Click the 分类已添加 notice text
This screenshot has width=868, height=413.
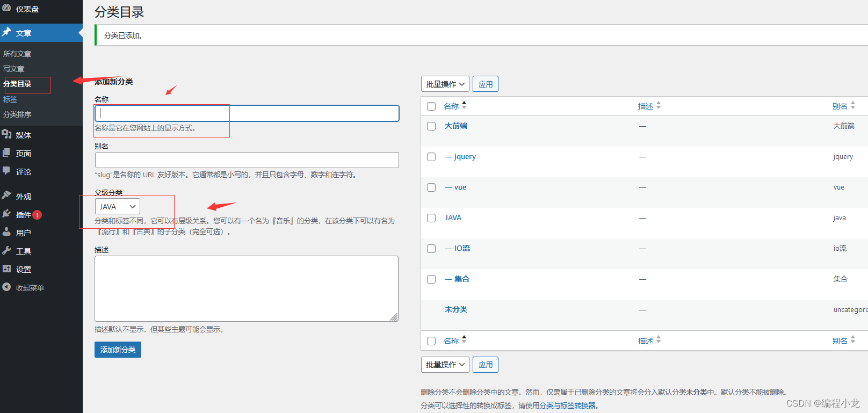point(123,35)
